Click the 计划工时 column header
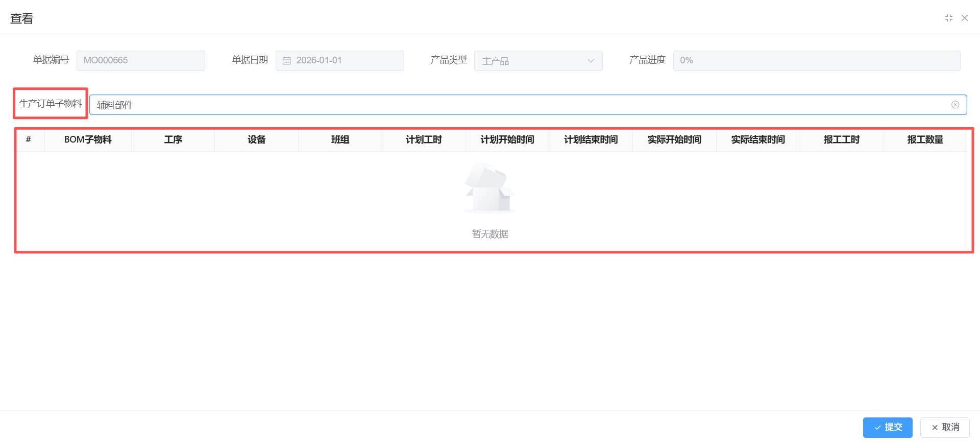980x444 pixels. click(424, 140)
